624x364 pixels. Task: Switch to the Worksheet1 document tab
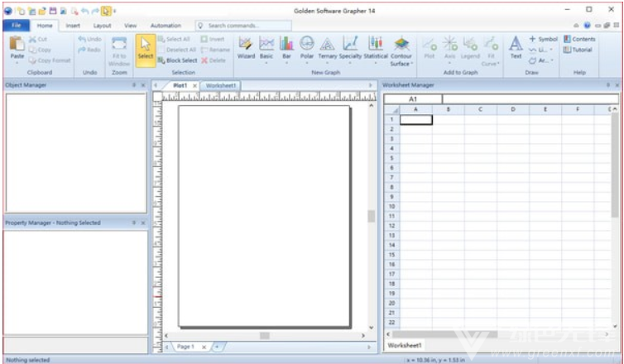coord(221,85)
